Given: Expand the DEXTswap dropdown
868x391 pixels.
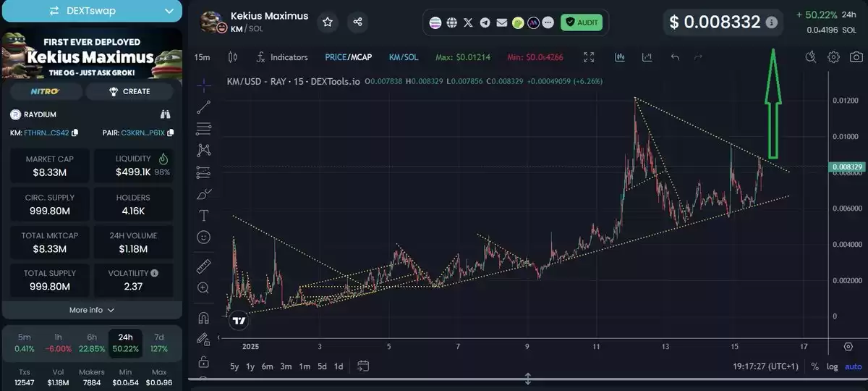Looking at the screenshot, I should (91, 11).
